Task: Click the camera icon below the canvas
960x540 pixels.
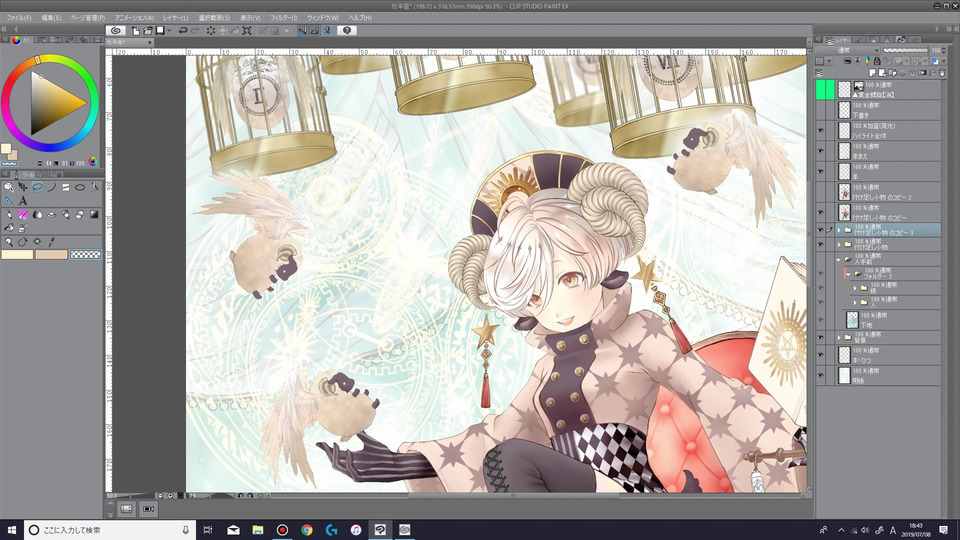Action: (148, 508)
